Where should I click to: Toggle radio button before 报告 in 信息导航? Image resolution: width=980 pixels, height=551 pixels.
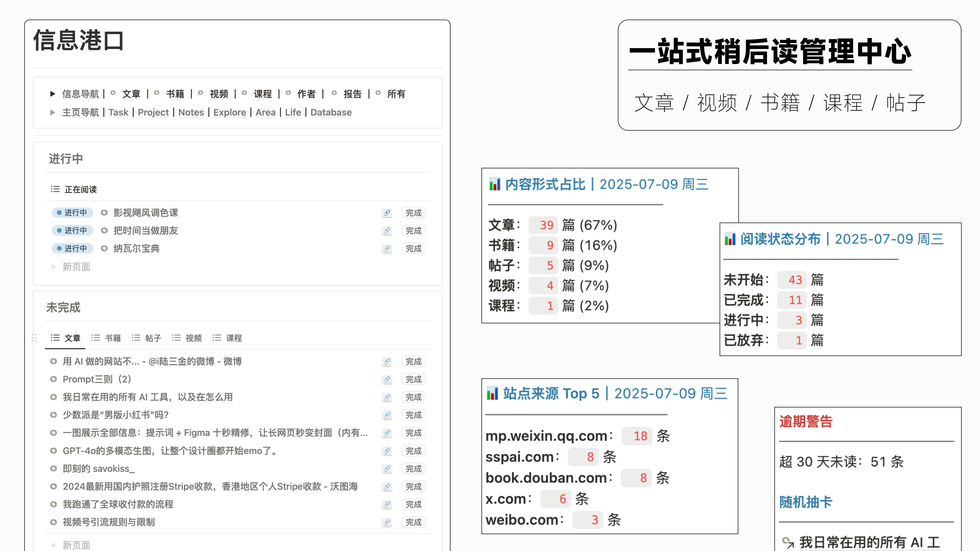pyautogui.click(x=335, y=93)
